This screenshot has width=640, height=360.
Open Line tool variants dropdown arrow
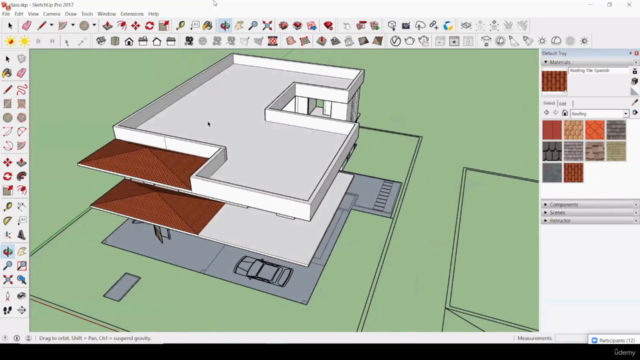(x=51, y=26)
